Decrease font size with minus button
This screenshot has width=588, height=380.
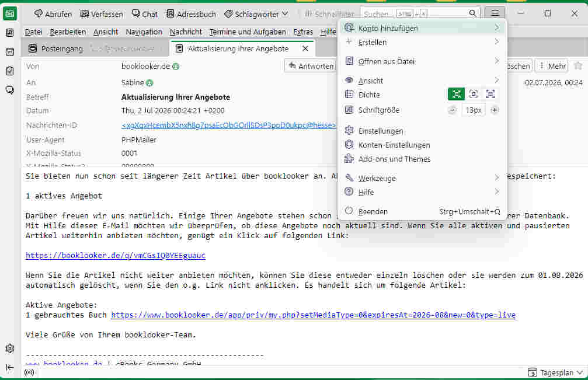pos(453,110)
